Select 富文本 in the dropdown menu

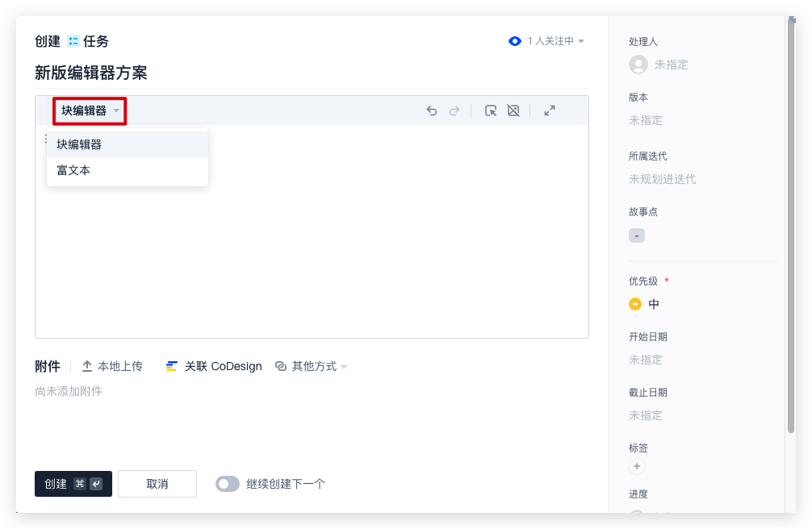(128, 170)
